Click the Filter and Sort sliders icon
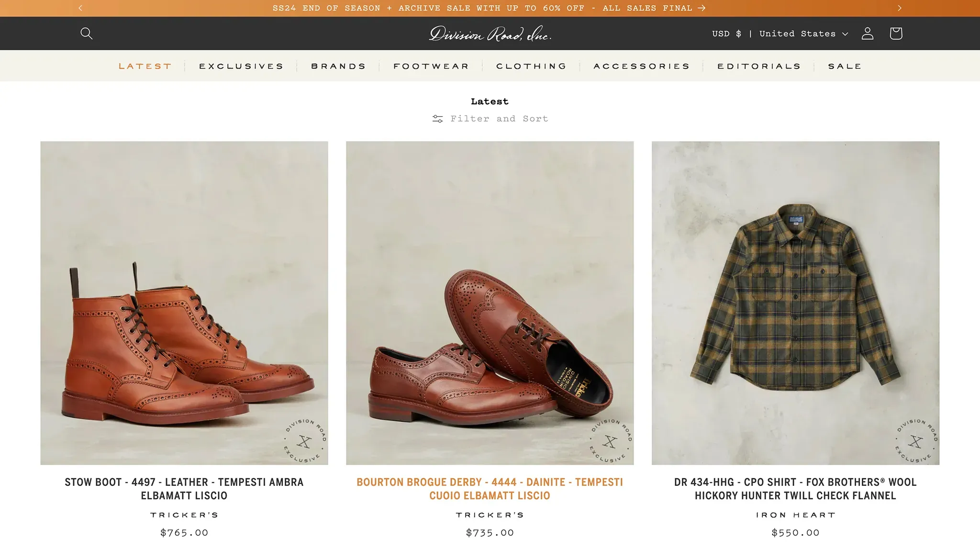The height and width of the screenshot is (551, 980). coord(437,119)
